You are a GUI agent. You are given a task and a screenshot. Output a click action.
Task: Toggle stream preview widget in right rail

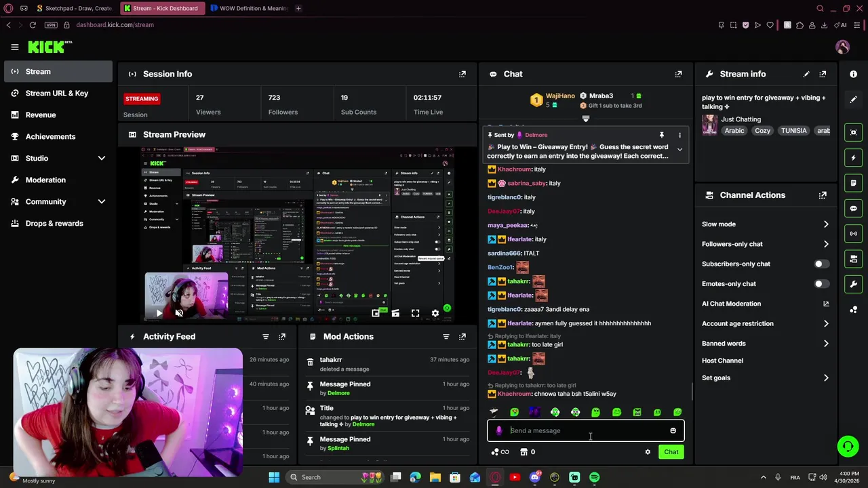click(x=854, y=132)
